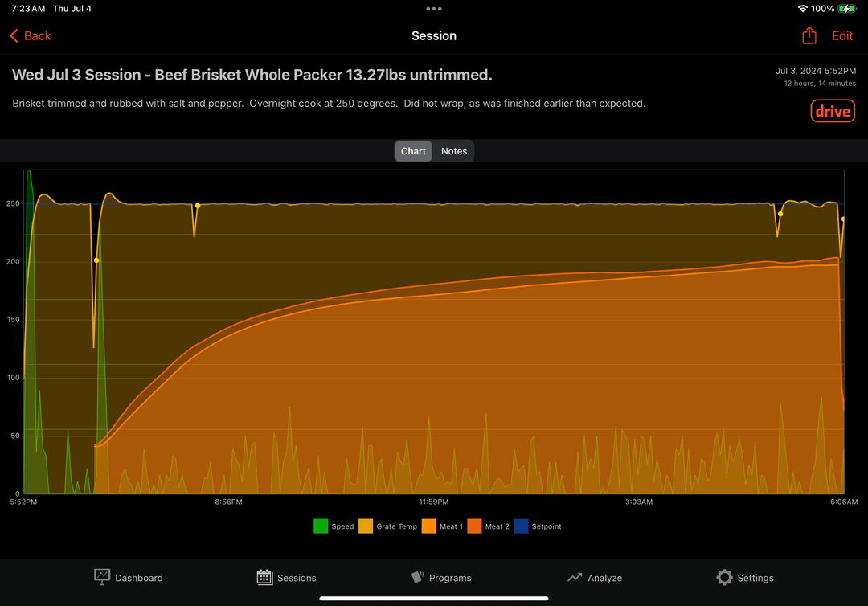Switch to the Notes tab

tap(454, 151)
